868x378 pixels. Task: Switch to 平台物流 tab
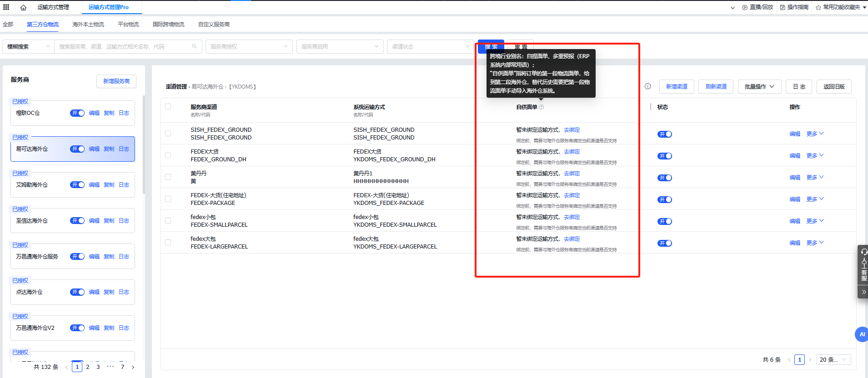(128, 25)
